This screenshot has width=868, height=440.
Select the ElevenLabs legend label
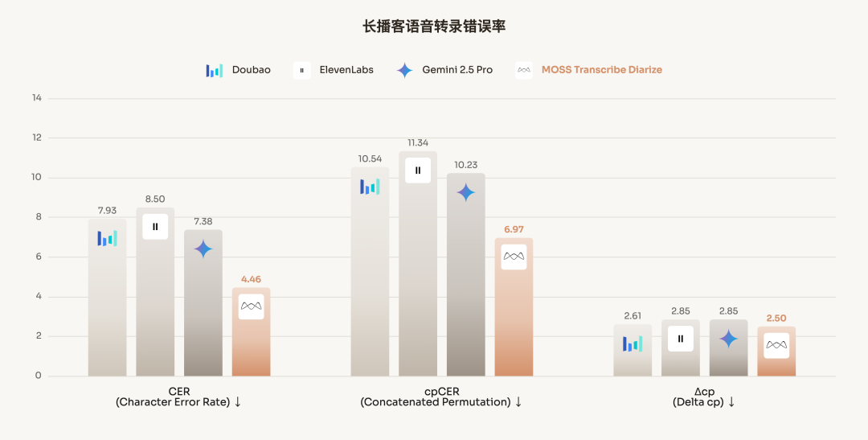click(346, 70)
